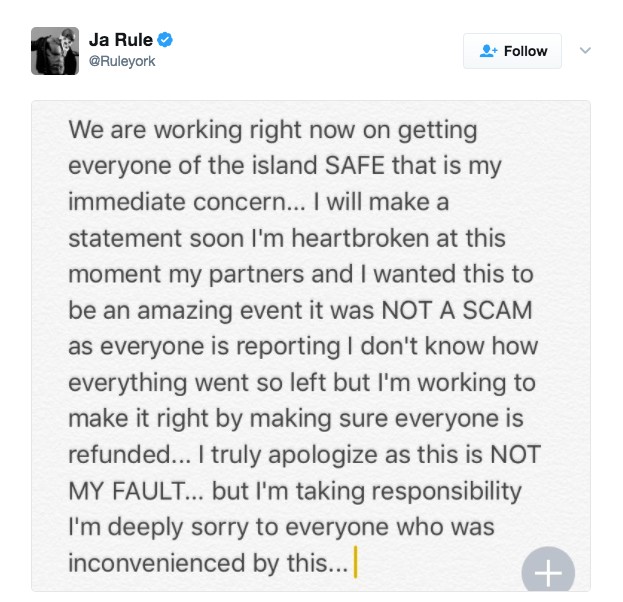Follow the Ja Rule account
The width and height of the screenshot is (623, 602).
512,51
